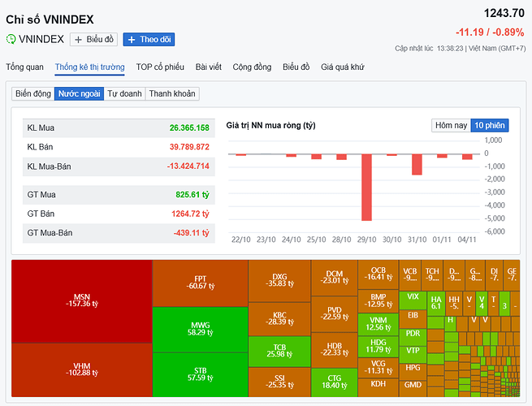The height and width of the screenshot is (406, 532).
Task: Open the Biểu đồ tab in navigation
Action: coord(296,67)
